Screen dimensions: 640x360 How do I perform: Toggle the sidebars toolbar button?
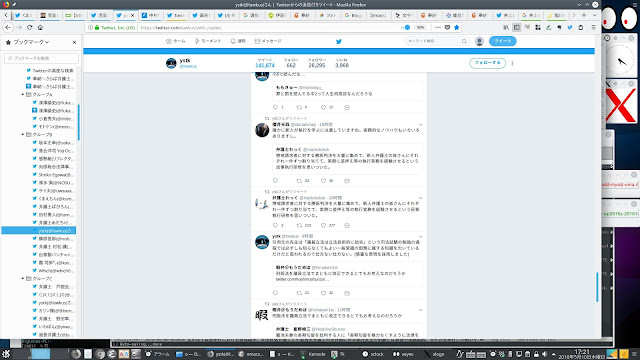(517, 27)
